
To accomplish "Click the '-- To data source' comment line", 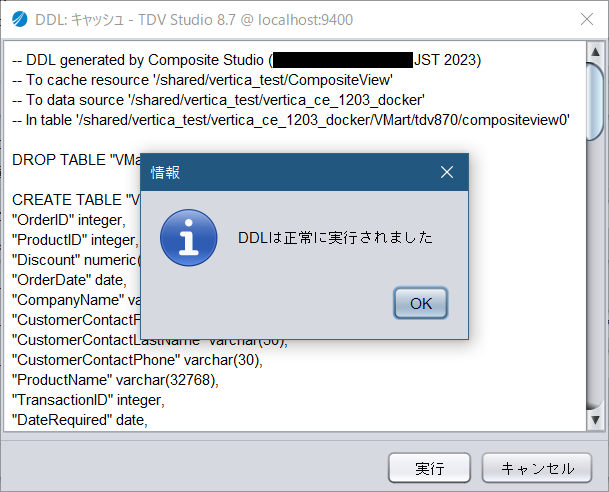I will [x=218, y=100].
